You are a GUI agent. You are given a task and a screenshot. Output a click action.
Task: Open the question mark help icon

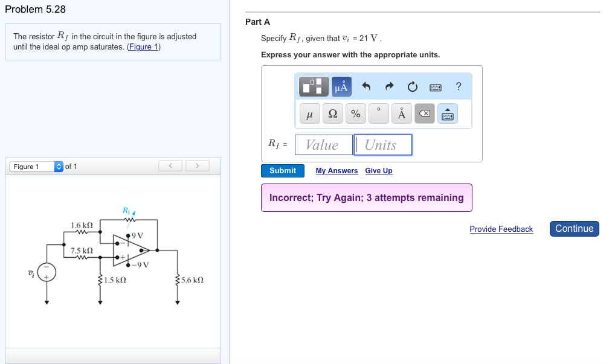459,86
